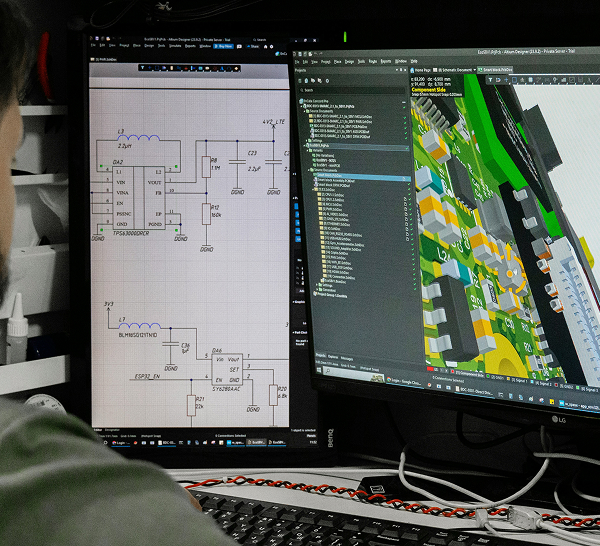
Task: Click the GND power port icon in schematic Active Bar
Action: coord(186,68)
